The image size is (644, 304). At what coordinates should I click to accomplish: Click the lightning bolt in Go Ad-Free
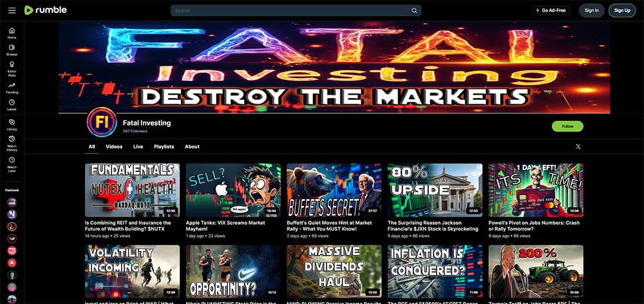point(538,10)
